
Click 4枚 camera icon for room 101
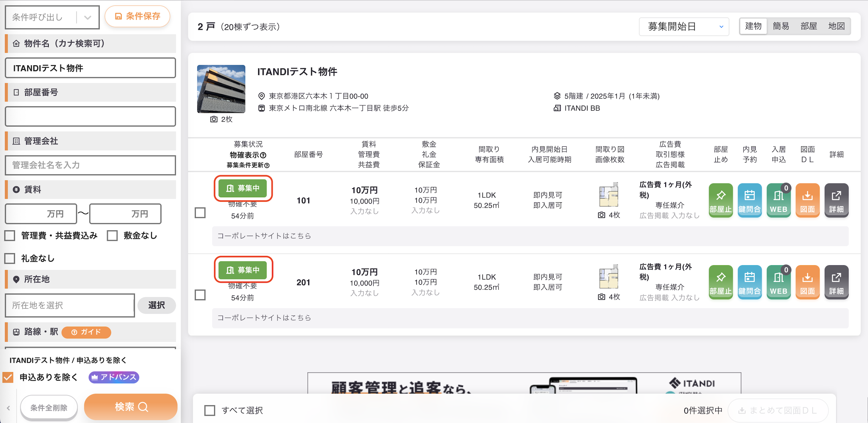(x=601, y=215)
